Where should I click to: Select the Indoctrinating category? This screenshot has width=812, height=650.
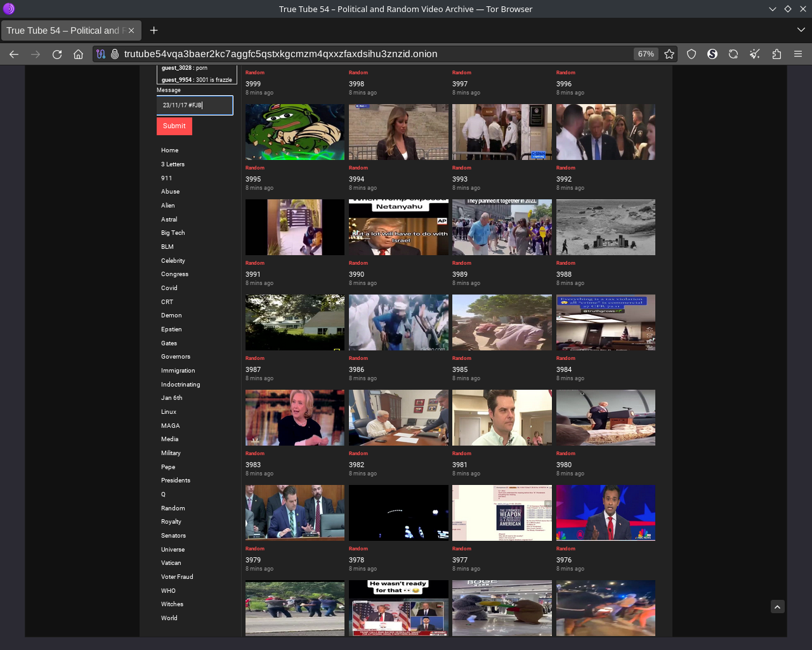[x=180, y=385]
